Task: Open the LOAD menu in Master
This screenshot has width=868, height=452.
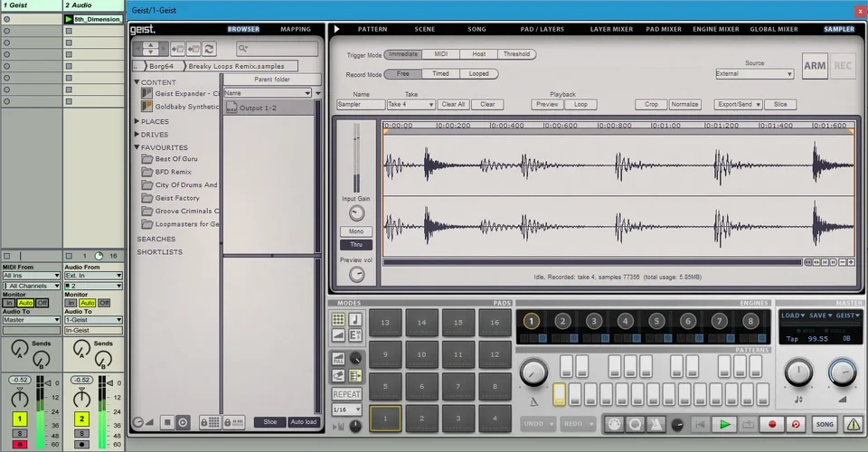Action: point(793,315)
